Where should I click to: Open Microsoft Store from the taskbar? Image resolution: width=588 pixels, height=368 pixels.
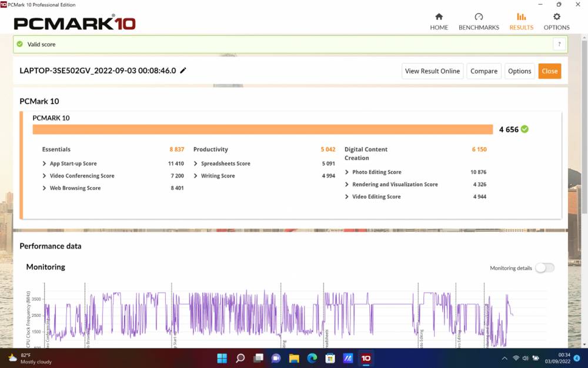330,358
